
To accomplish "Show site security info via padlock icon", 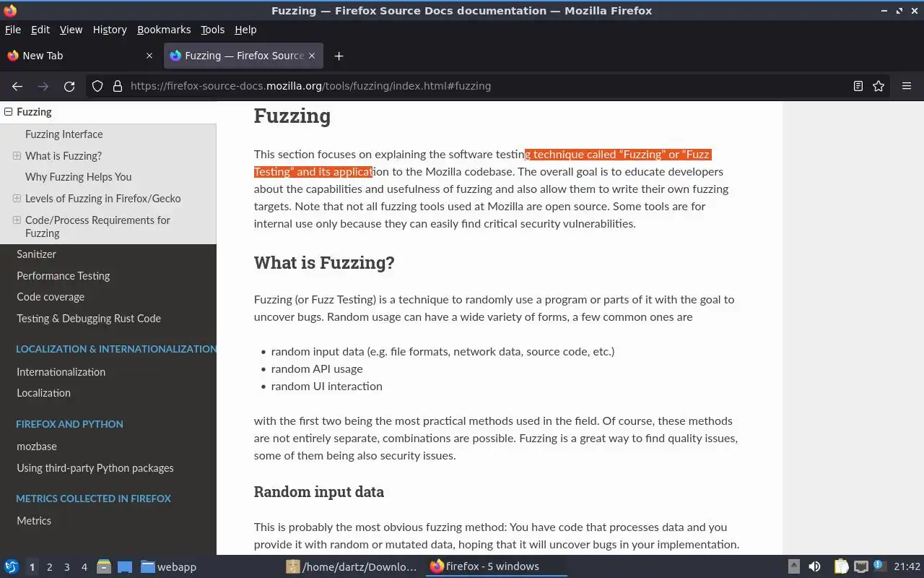I will 118,86.
